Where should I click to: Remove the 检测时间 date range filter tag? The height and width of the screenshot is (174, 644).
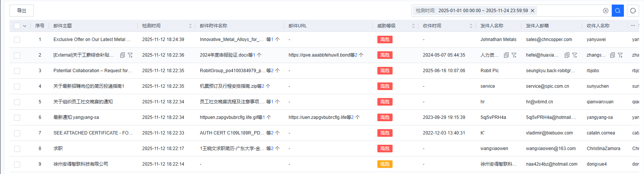point(532,11)
